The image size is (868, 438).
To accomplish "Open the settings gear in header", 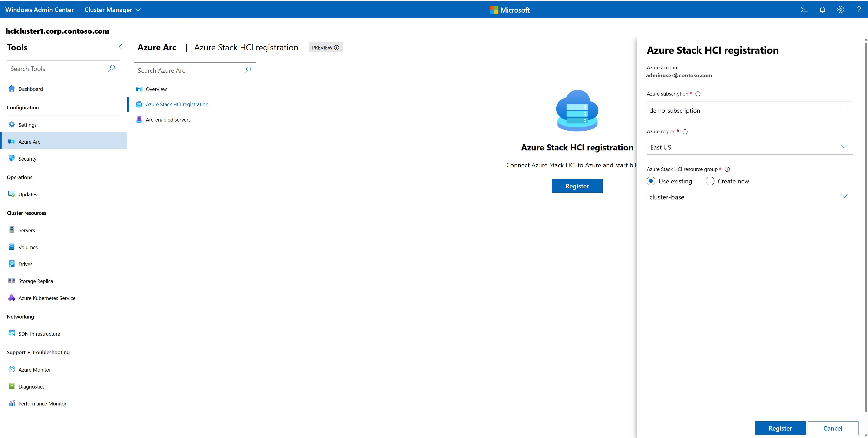I will pyautogui.click(x=840, y=10).
